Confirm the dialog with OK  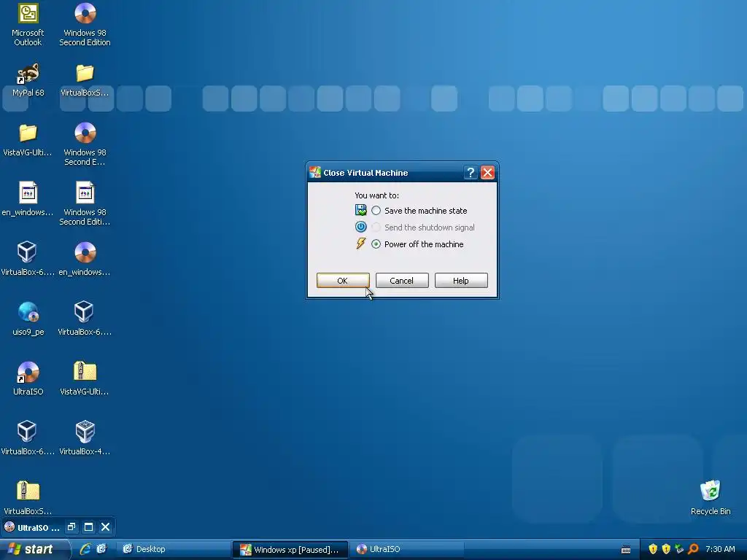tap(343, 281)
